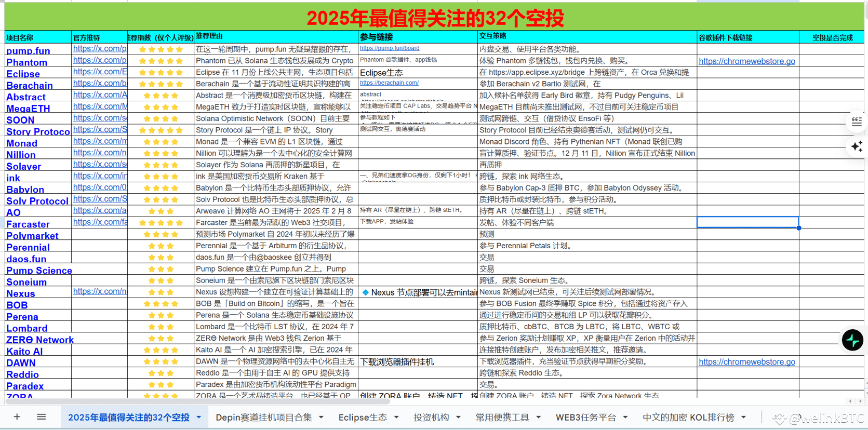Screen dimensions: 868x430
Task: Select the 再质押 cell in Solayer row
Action: tap(587, 165)
